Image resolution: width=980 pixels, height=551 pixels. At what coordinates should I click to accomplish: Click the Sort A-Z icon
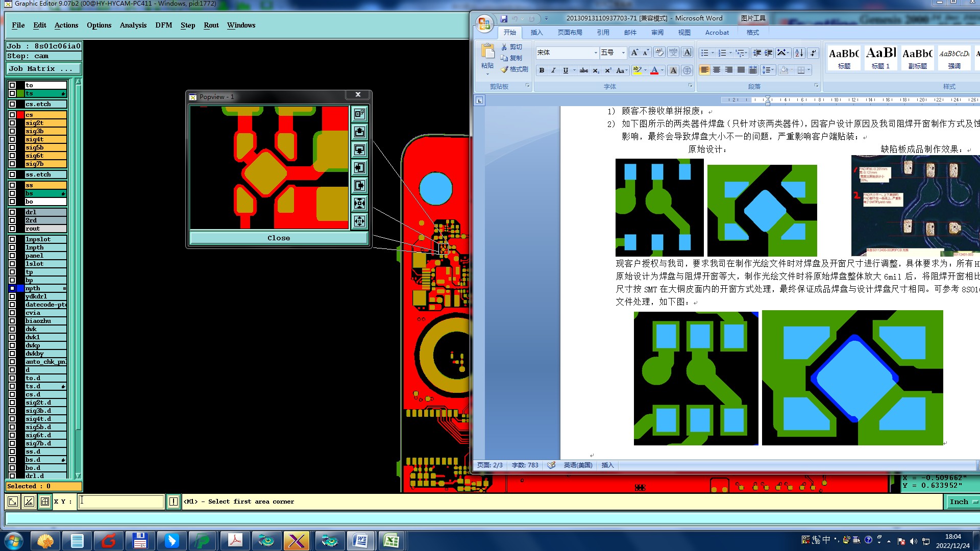799,53
